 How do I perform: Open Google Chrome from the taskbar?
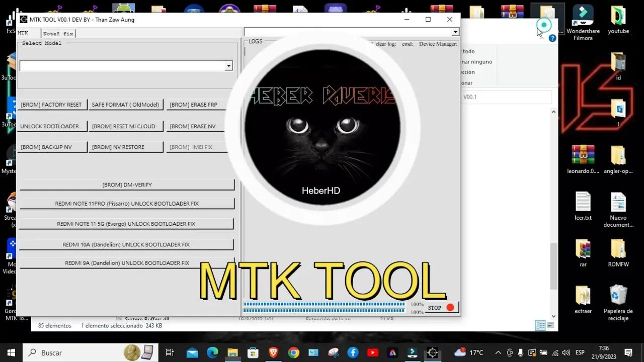point(293,352)
